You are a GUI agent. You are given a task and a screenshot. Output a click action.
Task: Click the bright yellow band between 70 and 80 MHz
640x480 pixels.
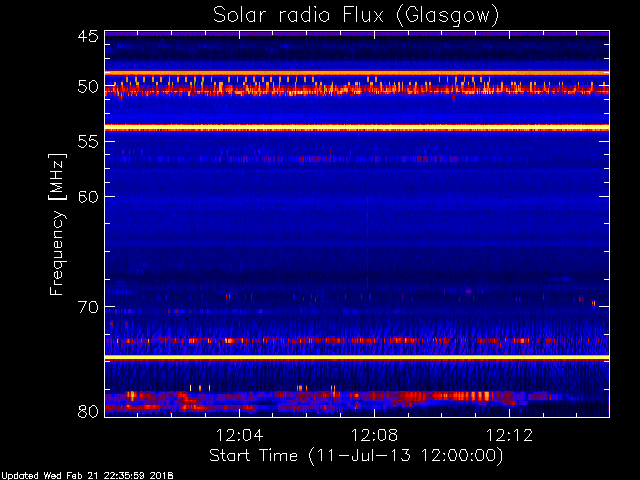(357, 358)
